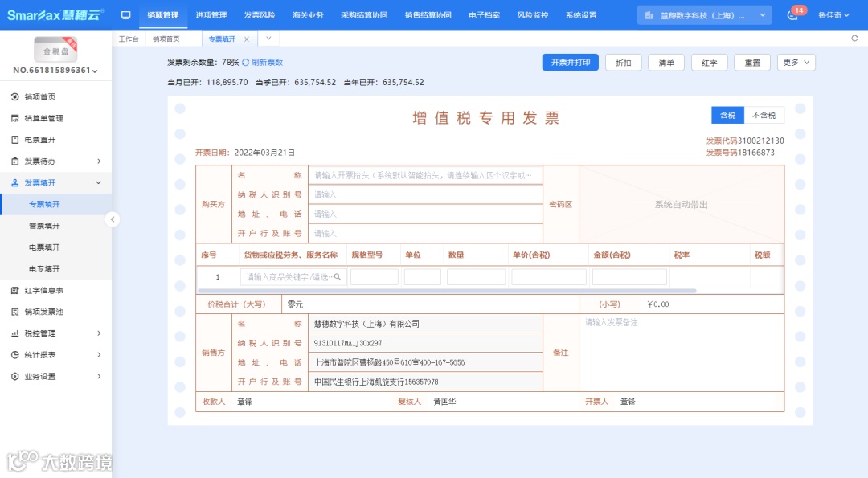Click the buyer 名称 input field

point(425,175)
